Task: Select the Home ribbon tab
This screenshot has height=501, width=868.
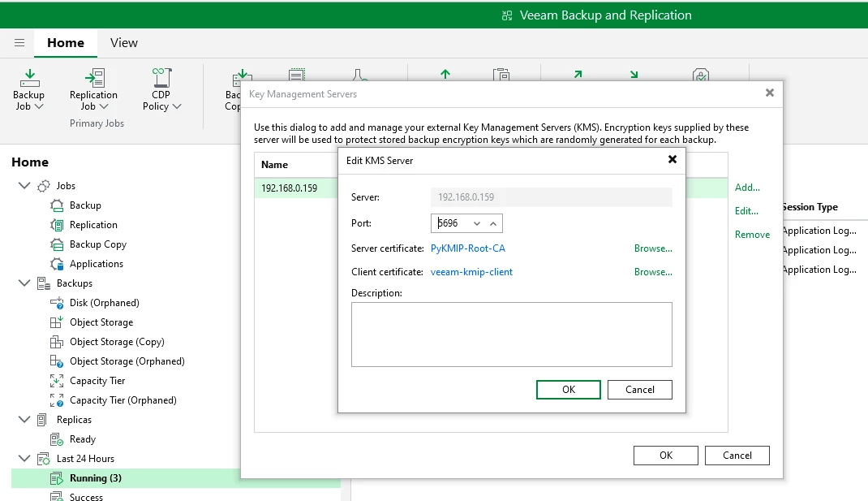Action: click(x=66, y=43)
